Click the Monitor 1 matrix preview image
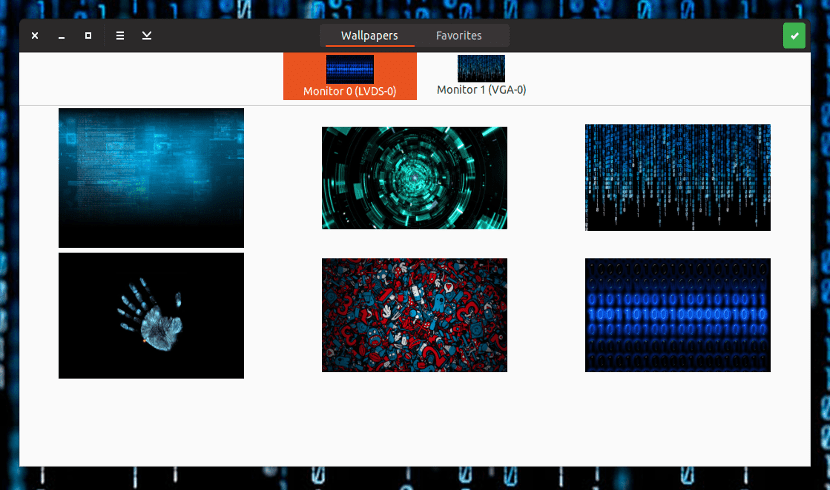Viewport: 830px width, 490px height. point(481,68)
